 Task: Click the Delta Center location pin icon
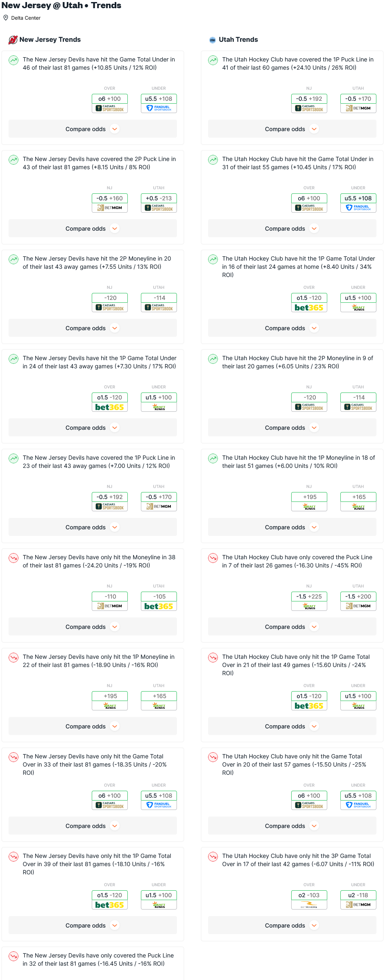pyautogui.click(x=6, y=18)
